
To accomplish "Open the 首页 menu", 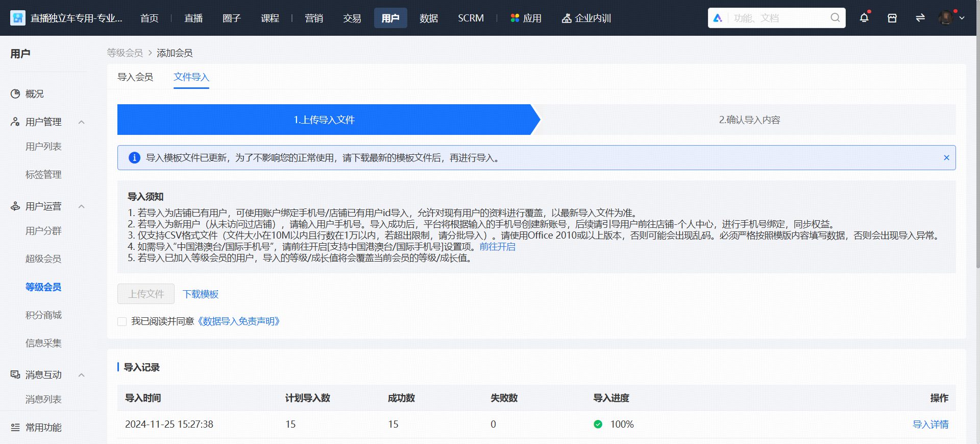I will click(150, 18).
